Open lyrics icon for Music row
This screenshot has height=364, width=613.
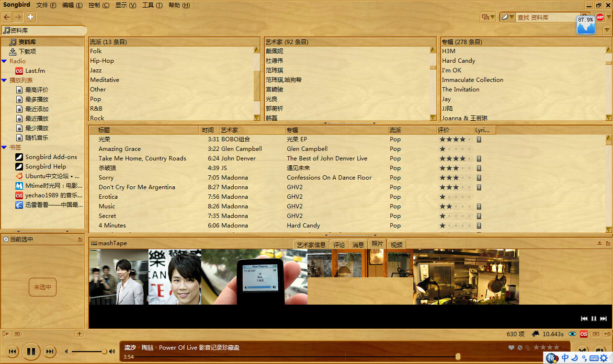pyautogui.click(x=478, y=206)
